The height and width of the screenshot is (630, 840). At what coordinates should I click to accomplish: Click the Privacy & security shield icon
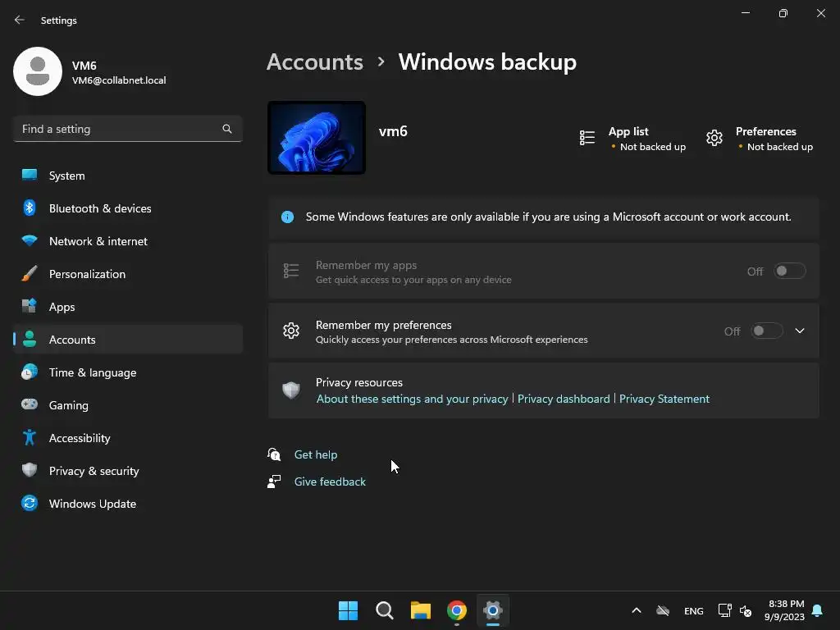pyautogui.click(x=30, y=470)
